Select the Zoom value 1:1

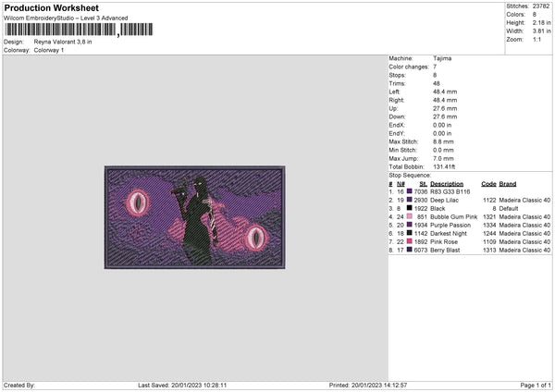pos(536,39)
